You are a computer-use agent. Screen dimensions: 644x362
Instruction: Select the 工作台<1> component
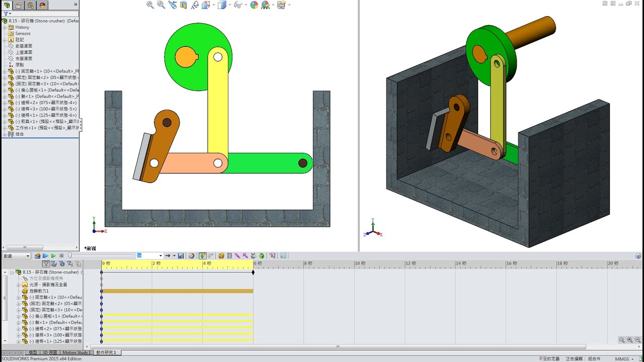click(43, 128)
